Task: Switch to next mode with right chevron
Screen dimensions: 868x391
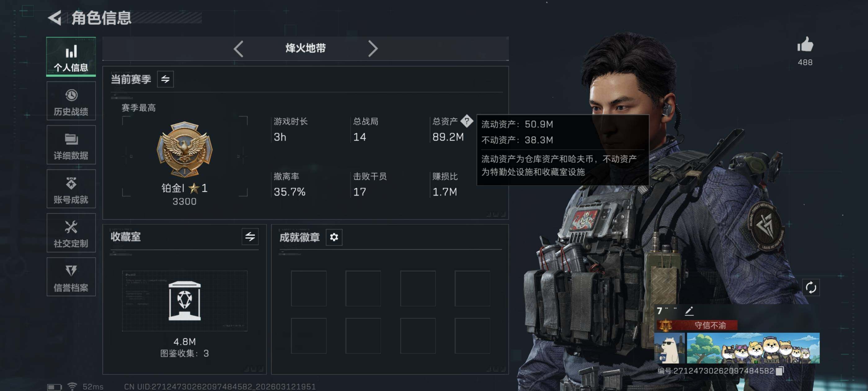Action: (373, 49)
